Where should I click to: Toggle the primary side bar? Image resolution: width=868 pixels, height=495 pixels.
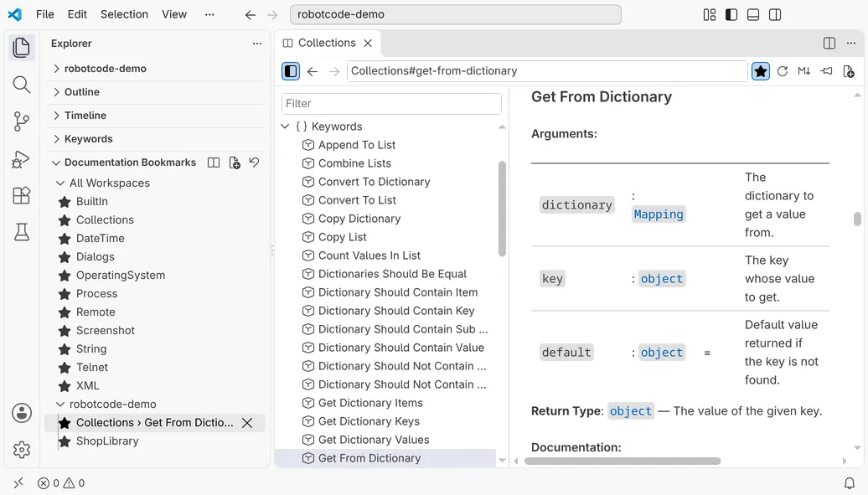pos(731,15)
